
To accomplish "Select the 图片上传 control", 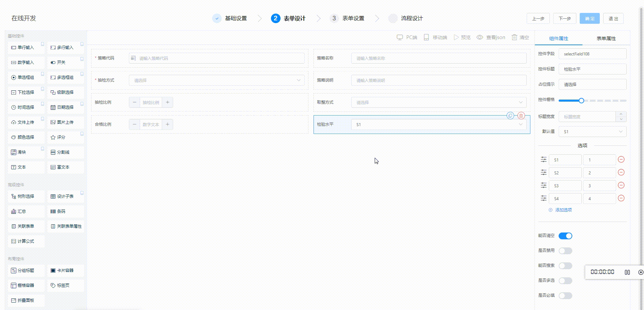I will [66, 122].
